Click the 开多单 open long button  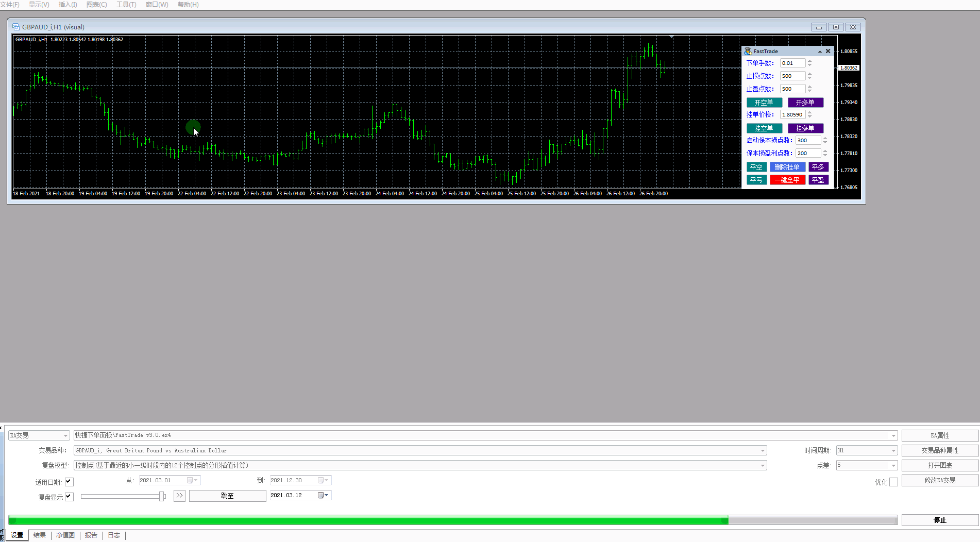click(x=805, y=103)
